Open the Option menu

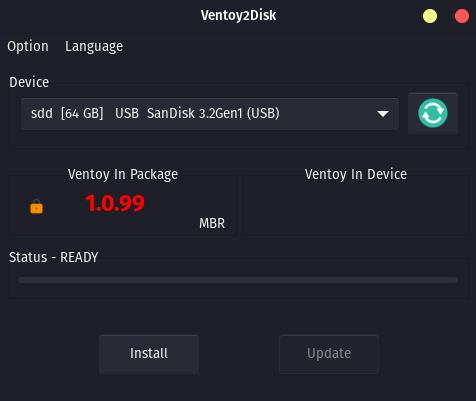click(28, 46)
